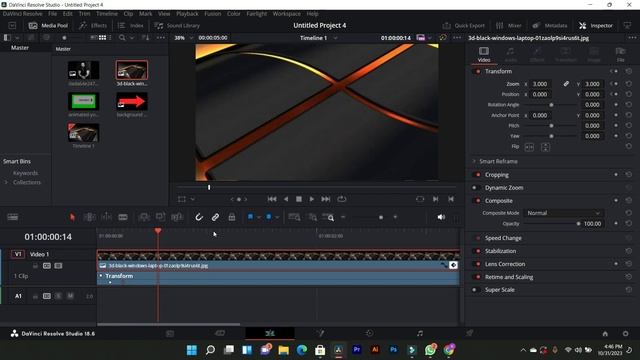Toggle Snapping magnet in timeline toolbar
Image resolution: width=640 pixels, height=360 pixels.
[199, 217]
